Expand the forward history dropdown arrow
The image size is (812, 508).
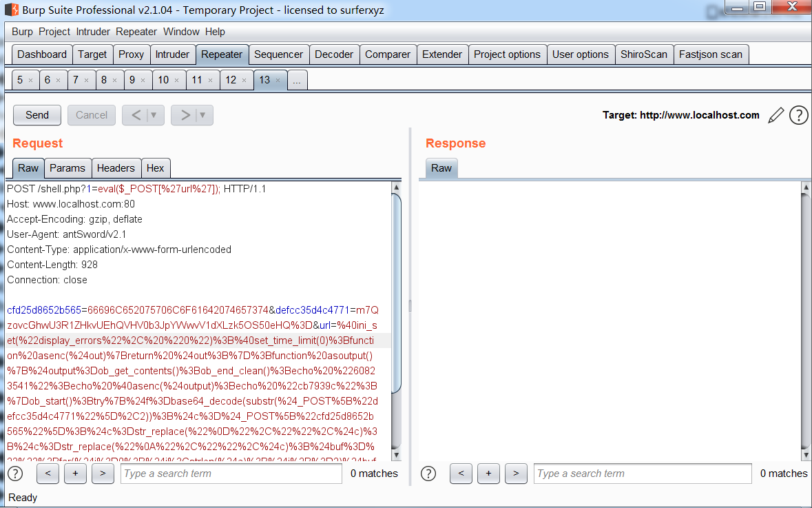pyautogui.click(x=203, y=115)
